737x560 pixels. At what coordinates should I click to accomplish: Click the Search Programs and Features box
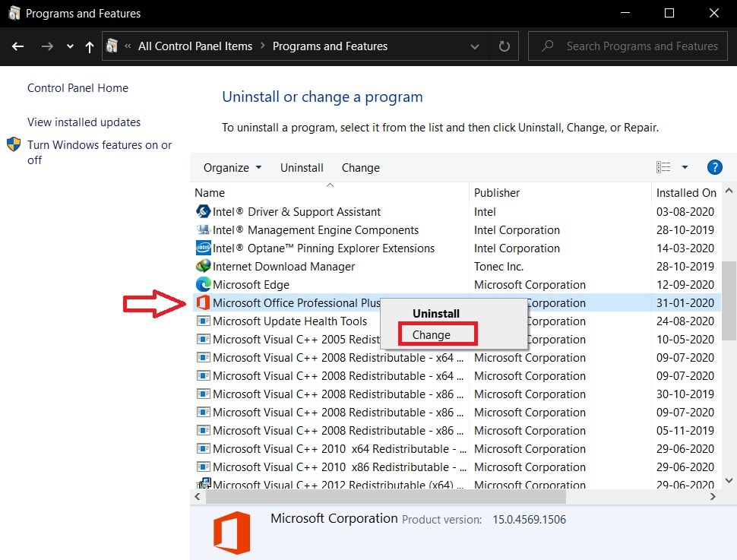(628, 46)
